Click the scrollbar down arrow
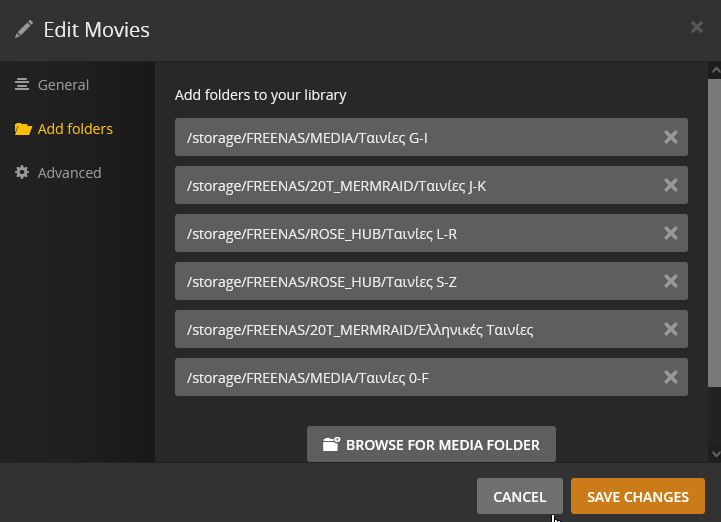This screenshot has width=721, height=522. pyautogui.click(x=713, y=453)
